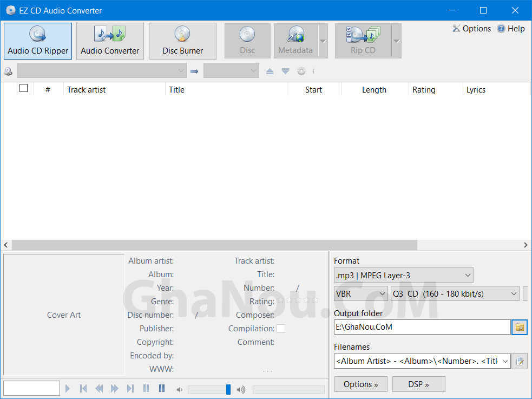The width and height of the screenshot is (532, 399).
Task: Switch to the Audio CD Ripper tab
Action: (x=38, y=41)
